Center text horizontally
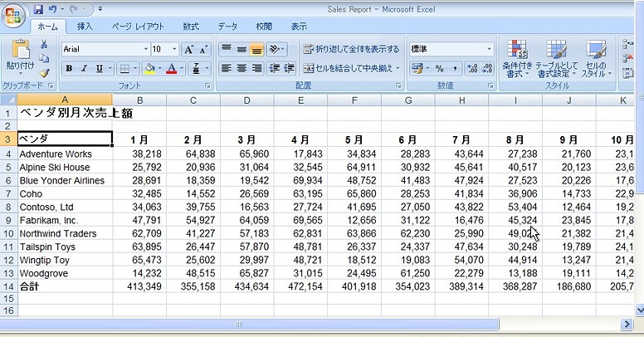The image size is (644, 337). (242, 68)
